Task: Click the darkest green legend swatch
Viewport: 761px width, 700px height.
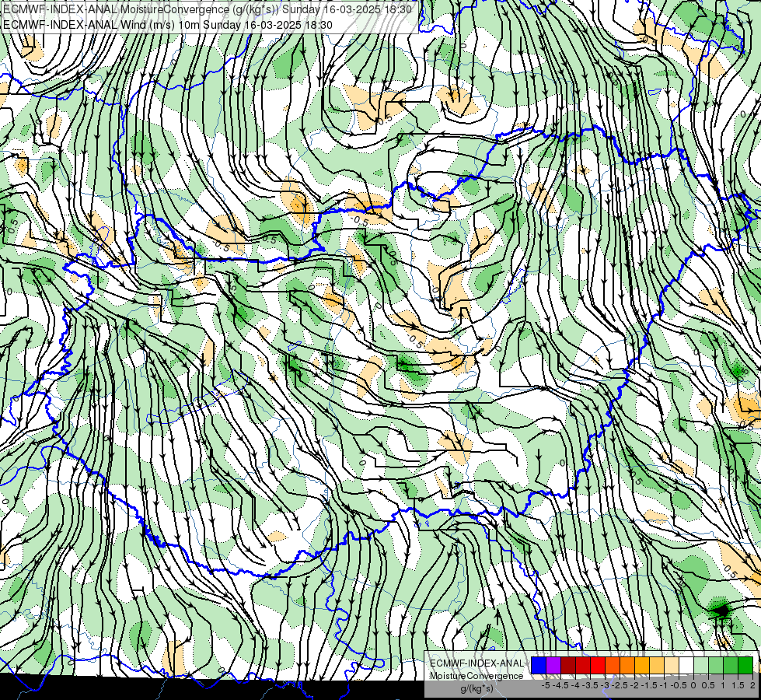Action: pyautogui.click(x=745, y=665)
